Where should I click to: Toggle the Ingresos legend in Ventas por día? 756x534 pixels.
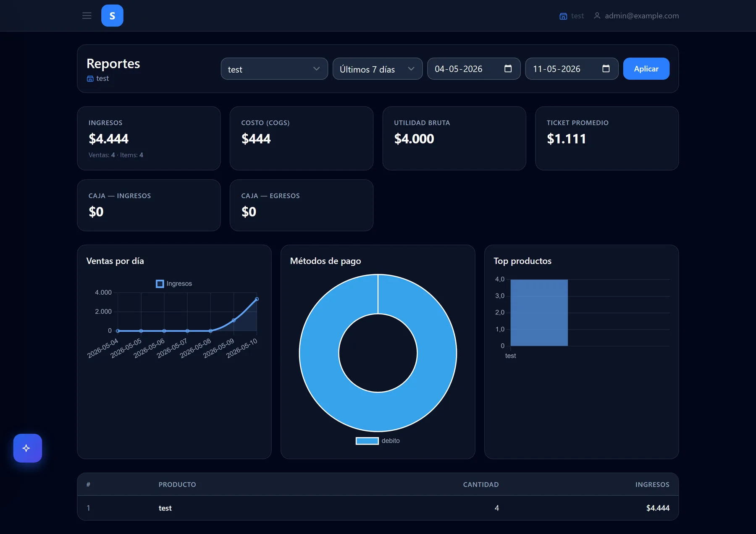(174, 284)
